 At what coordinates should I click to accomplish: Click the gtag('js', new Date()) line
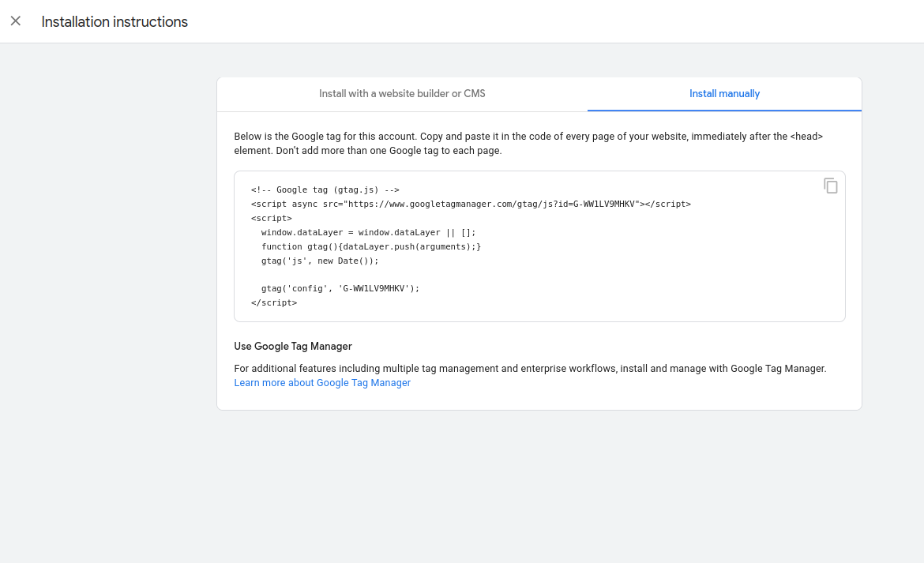coord(320,261)
